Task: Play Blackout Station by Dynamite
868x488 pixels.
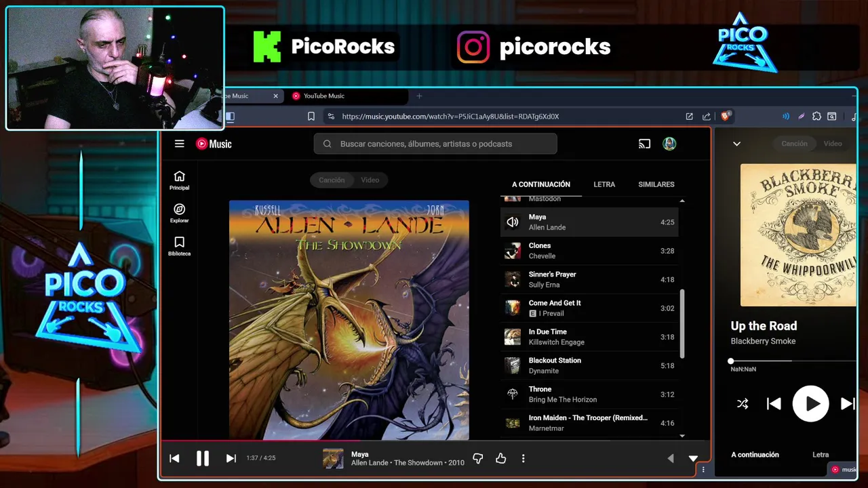Action: pos(589,365)
